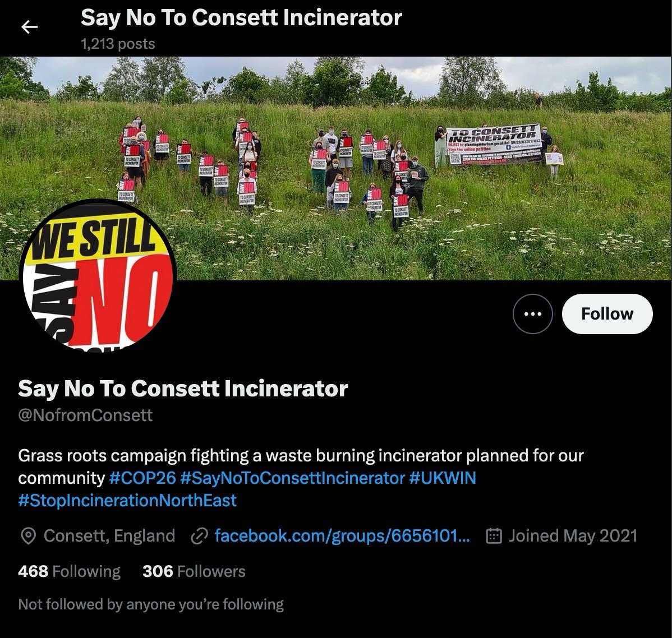
Task: Click the Consett, England location text
Action: coord(109,535)
